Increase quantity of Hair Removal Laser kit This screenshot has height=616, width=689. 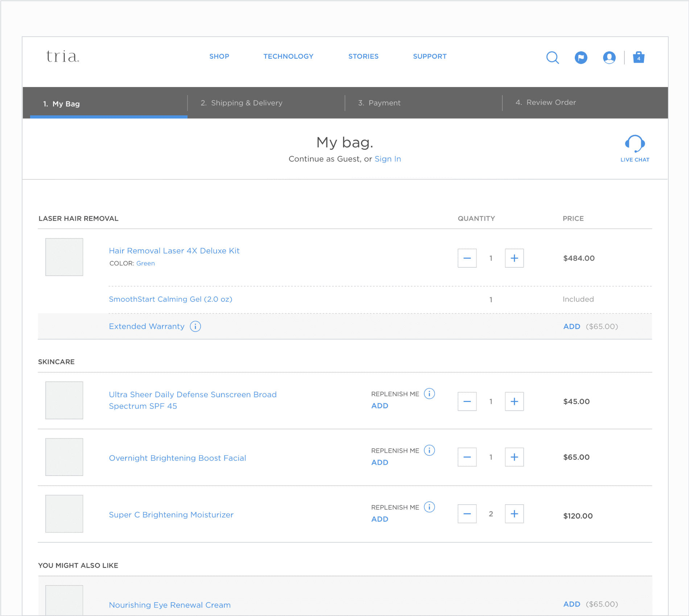514,258
